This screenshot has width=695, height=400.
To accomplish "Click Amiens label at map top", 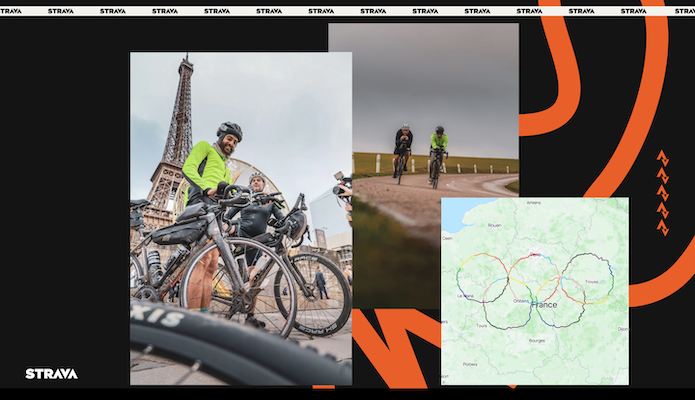I will pos(532,203).
